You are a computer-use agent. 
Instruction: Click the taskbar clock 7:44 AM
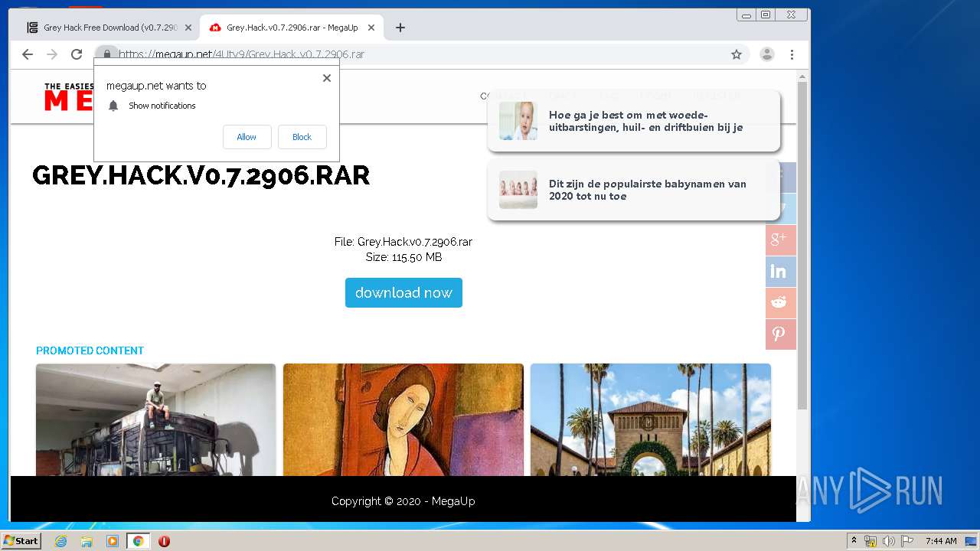tap(941, 541)
